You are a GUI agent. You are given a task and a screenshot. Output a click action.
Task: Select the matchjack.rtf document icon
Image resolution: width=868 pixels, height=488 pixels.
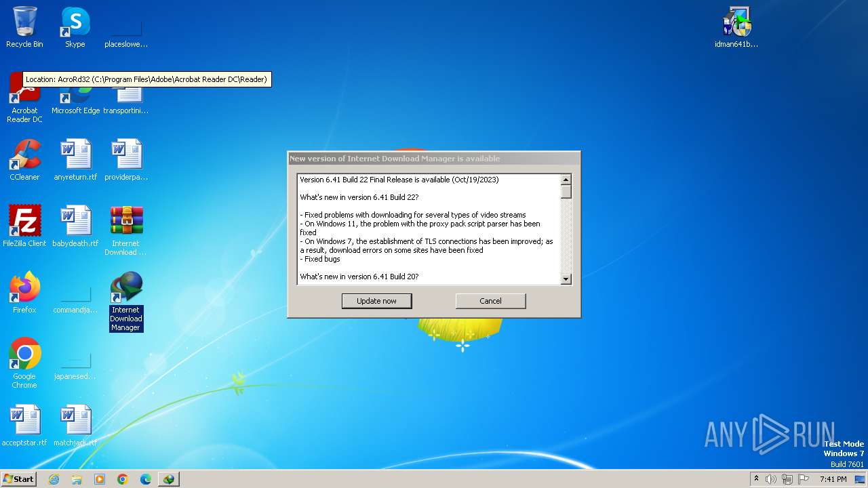[75, 426]
